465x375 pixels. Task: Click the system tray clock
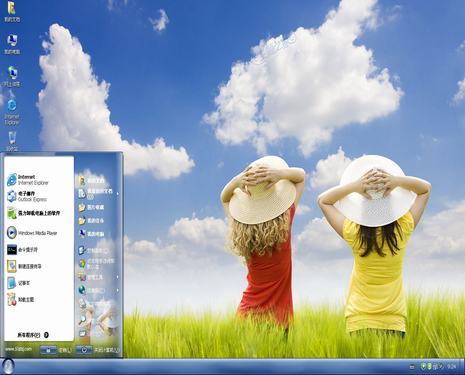click(x=452, y=366)
